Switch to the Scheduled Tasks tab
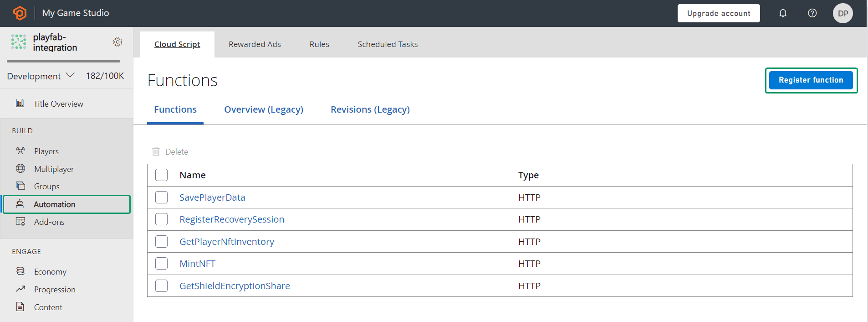This screenshot has height=322, width=868. point(388,44)
